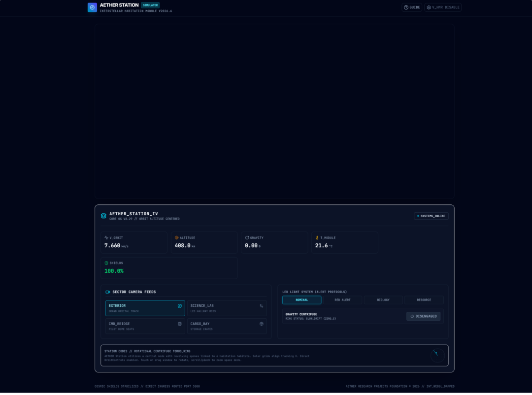Click the T_MODULE thermometer icon
Viewport: 532px width, 395px height.
(317, 238)
